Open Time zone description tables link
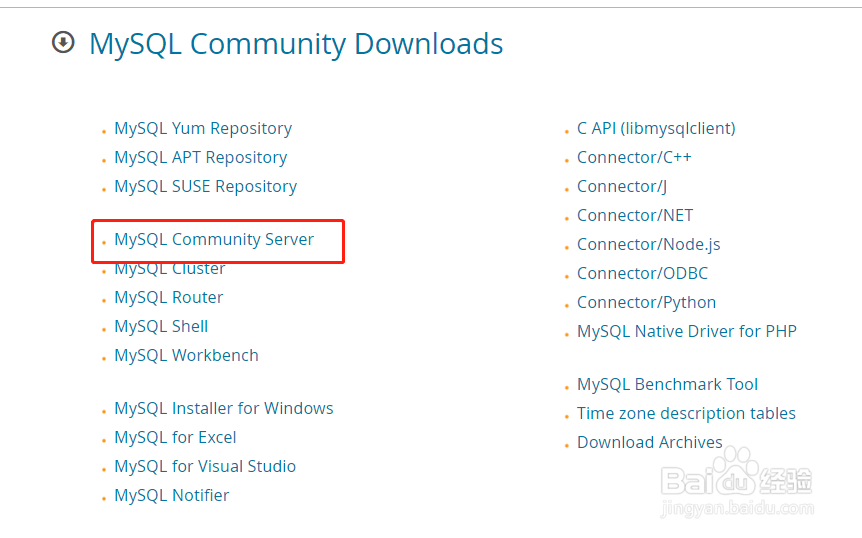This screenshot has width=862, height=538. pyautogui.click(x=686, y=414)
